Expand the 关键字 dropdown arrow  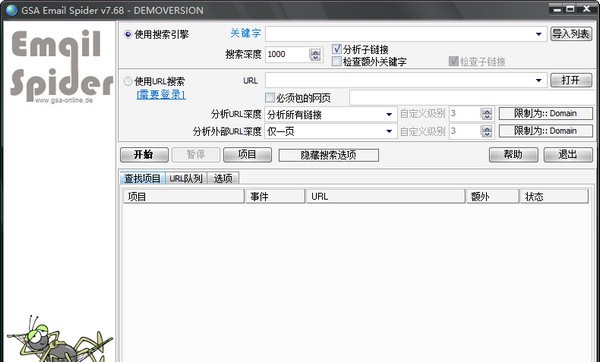[539, 34]
